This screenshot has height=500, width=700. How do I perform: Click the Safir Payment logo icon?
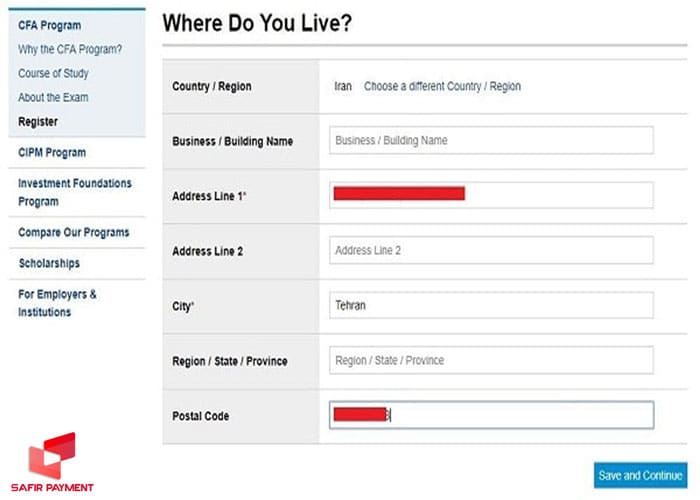(51, 455)
